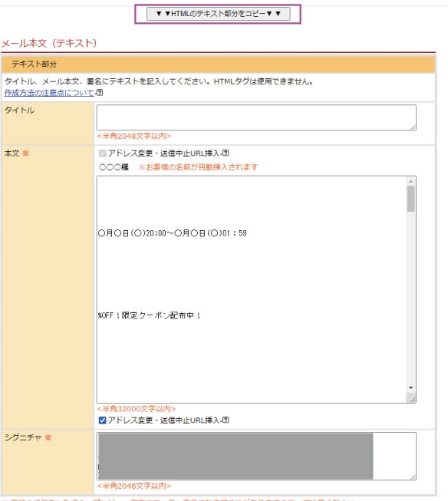The image size is (448, 501).
Task: Grab the タイトル field resize handle
Action: (413, 127)
